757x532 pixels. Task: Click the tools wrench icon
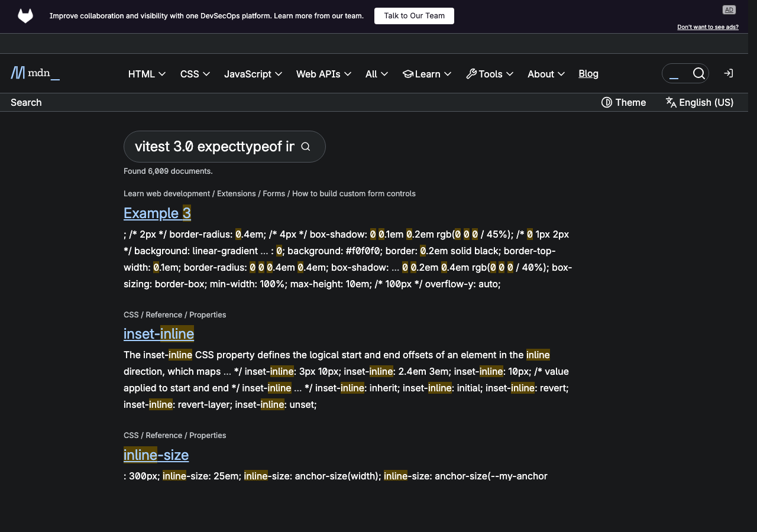pyautogui.click(x=471, y=73)
